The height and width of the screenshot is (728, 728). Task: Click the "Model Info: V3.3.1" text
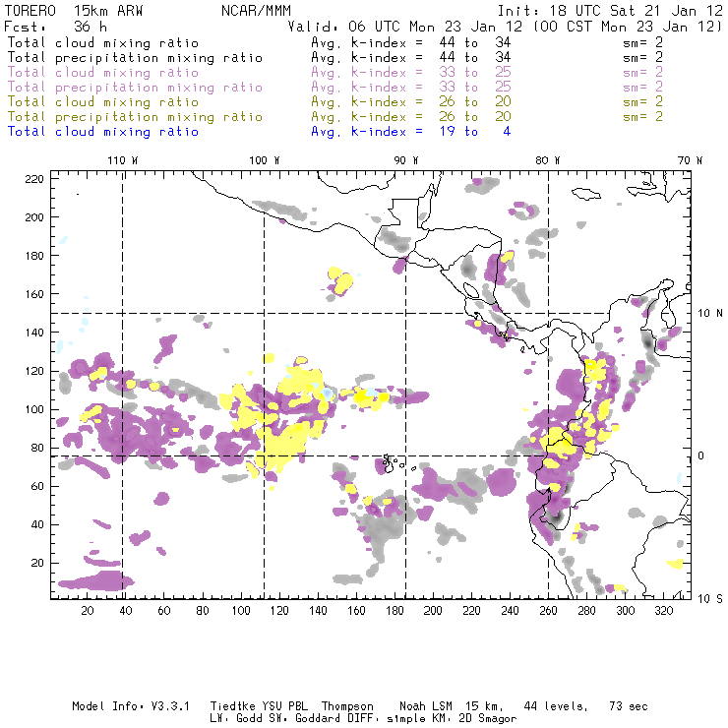coord(131,706)
